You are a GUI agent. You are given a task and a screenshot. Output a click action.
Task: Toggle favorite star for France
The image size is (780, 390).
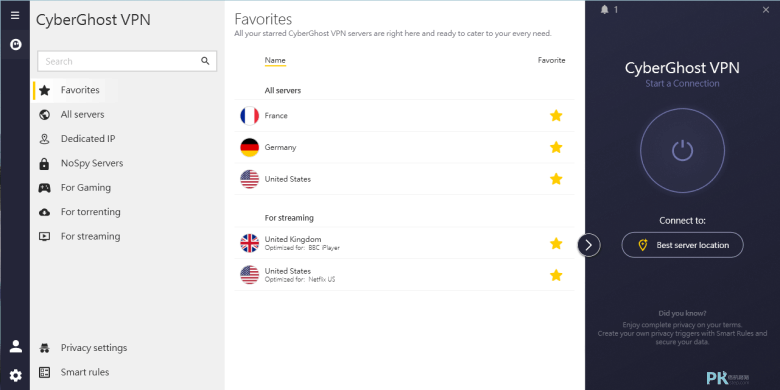556,115
